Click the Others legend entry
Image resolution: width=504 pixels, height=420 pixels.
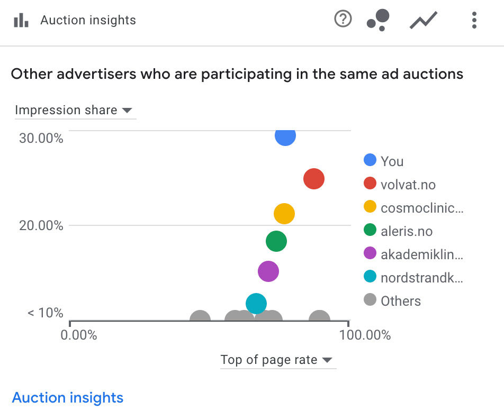click(400, 301)
